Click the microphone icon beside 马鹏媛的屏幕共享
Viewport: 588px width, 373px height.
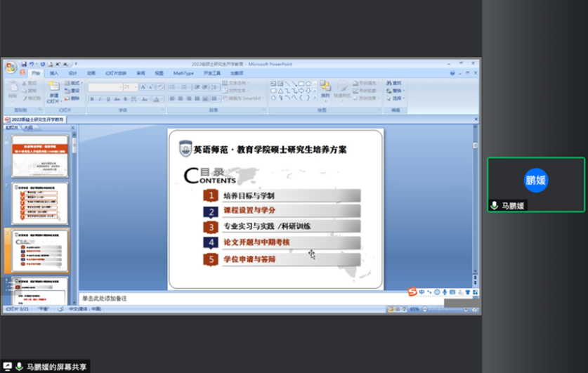point(19,367)
